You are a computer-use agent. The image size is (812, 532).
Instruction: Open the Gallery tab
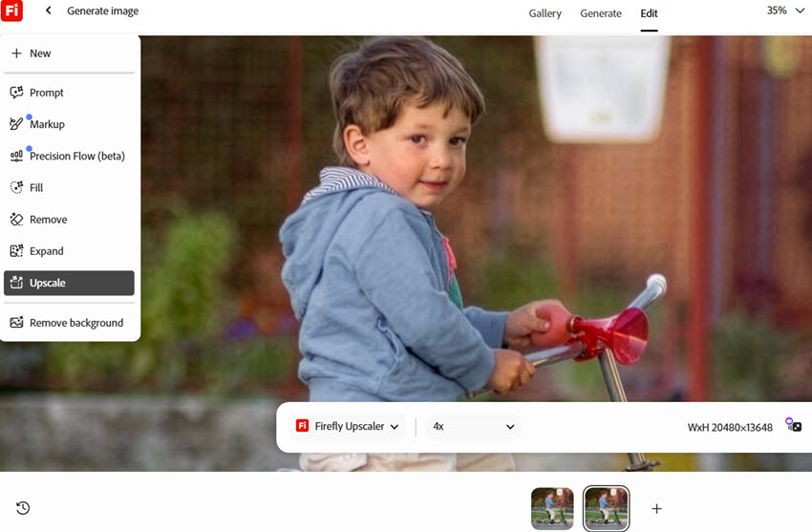pyautogui.click(x=545, y=13)
